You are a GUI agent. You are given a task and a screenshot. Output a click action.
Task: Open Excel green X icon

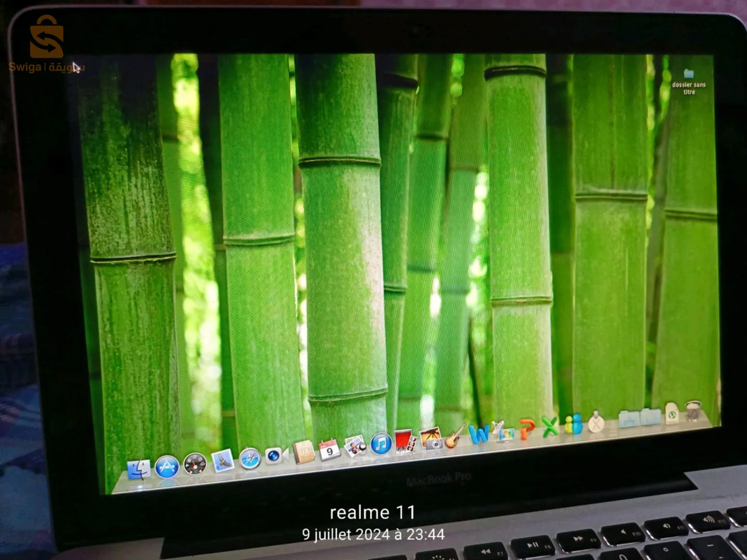coord(550,426)
